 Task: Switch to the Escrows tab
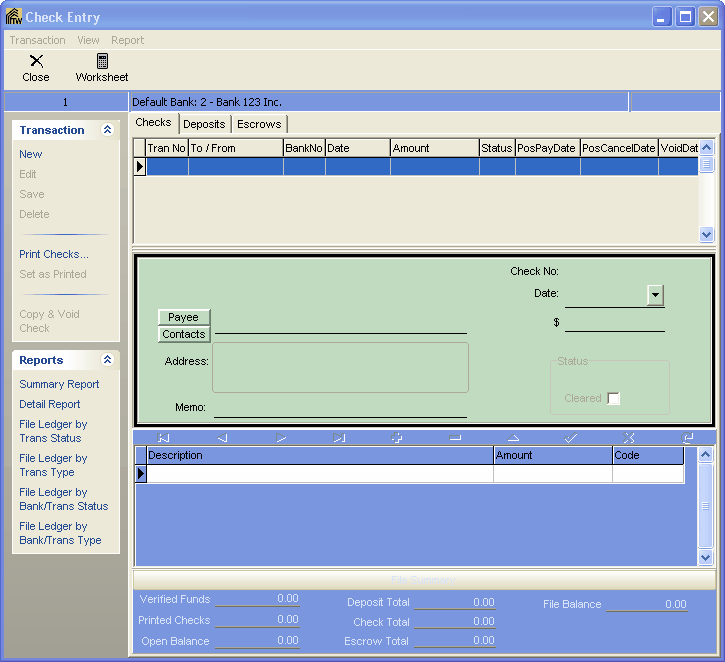(x=259, y=124)
